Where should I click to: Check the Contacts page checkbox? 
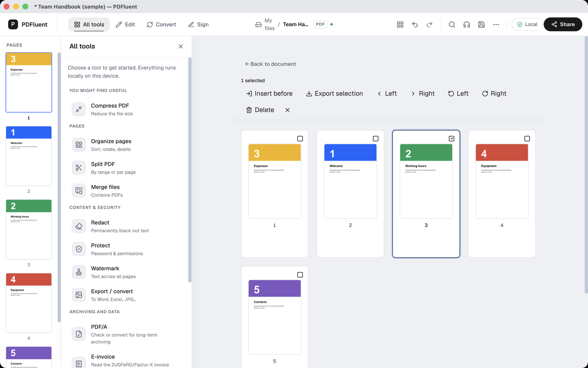pos(300,275)
